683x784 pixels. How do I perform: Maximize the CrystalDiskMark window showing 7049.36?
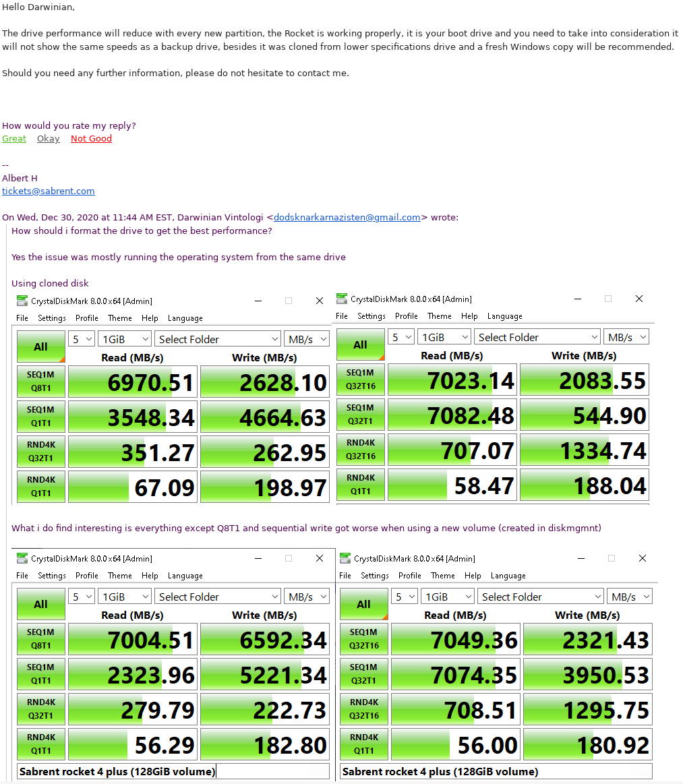[x=612, y=558]
